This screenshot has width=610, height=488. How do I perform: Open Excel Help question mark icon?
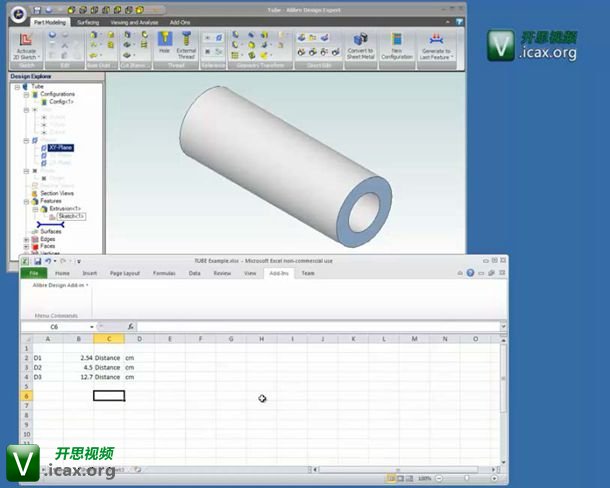[470, 273]
